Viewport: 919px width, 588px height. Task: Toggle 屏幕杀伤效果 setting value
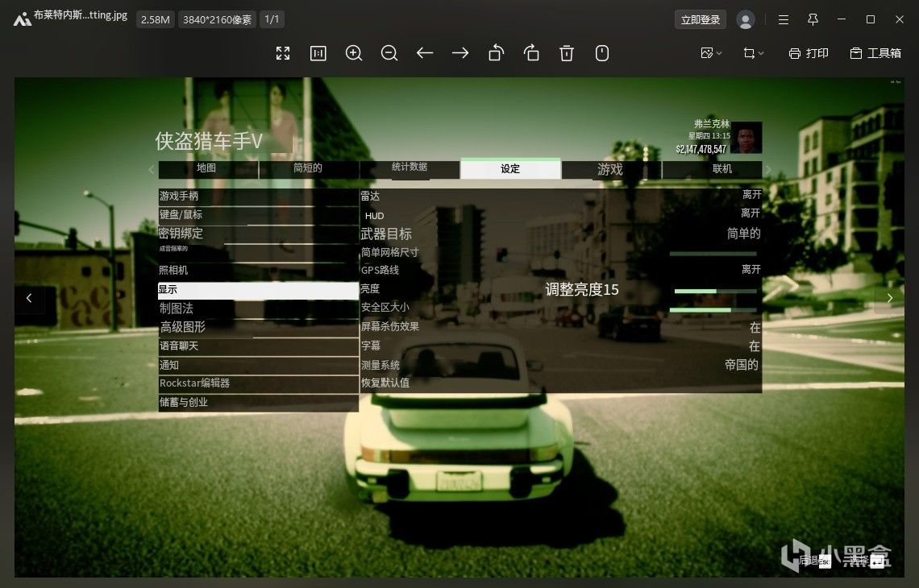click(x=755, y=327)
